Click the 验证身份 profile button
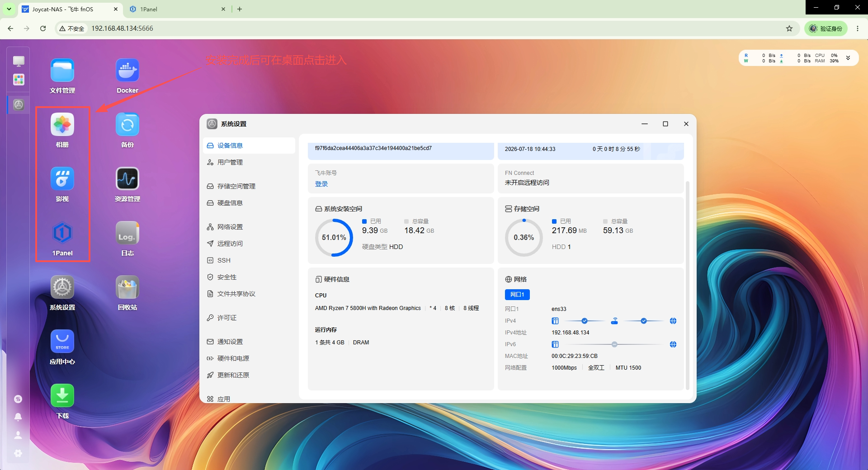Image resolution: width=868 pixels, height=470 pixels. [826, 28]
